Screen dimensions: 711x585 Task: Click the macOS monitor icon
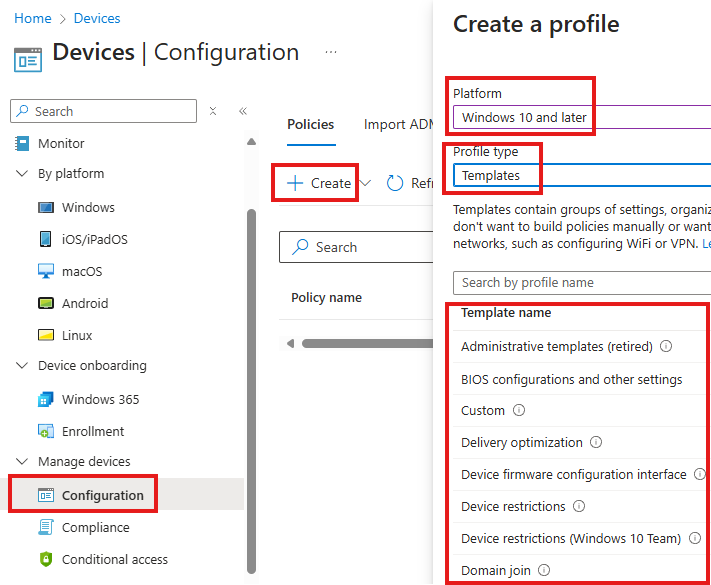(45, 271)
